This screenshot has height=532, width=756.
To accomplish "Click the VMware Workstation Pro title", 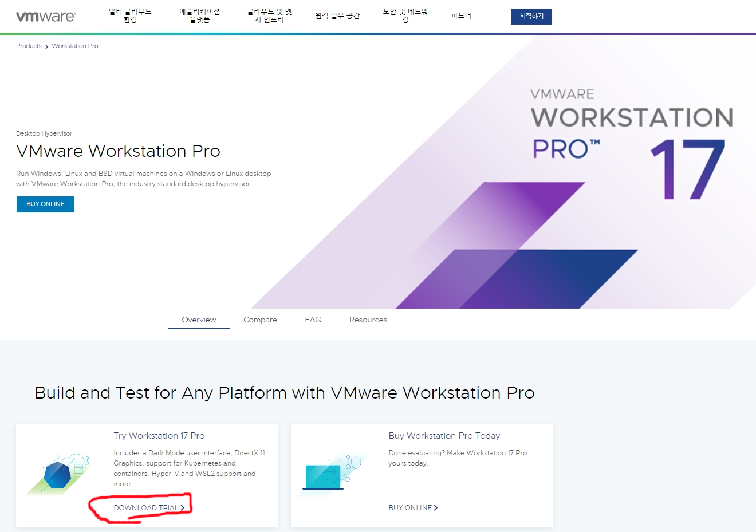I will pos(118,151).
